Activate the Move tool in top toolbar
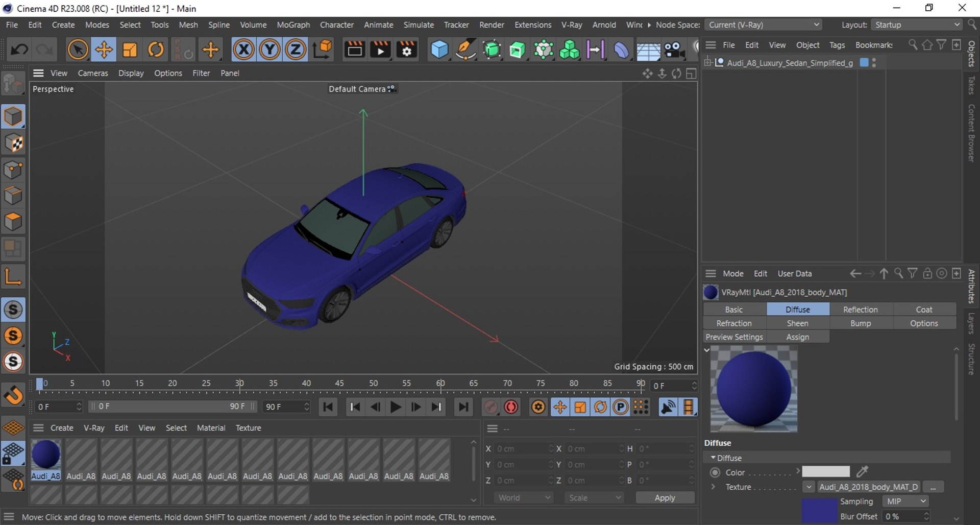The height and width of the screenshot is (525, 980). pos(104,50)
